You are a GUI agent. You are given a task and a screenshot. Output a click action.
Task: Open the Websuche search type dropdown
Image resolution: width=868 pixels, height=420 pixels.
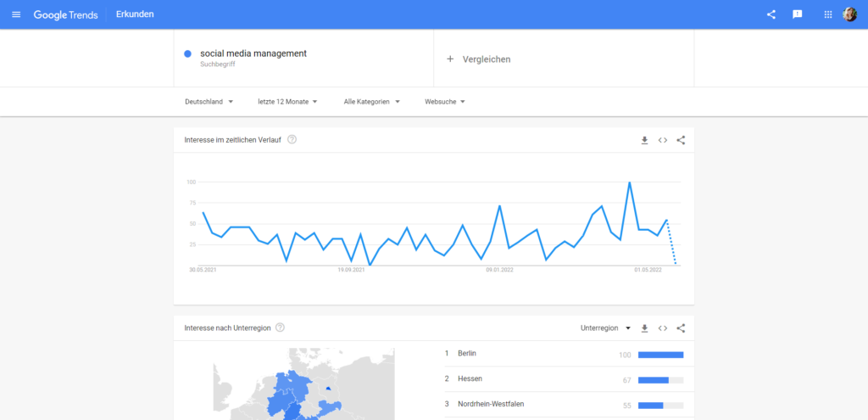pyautogui.click(x=444, y=102)
